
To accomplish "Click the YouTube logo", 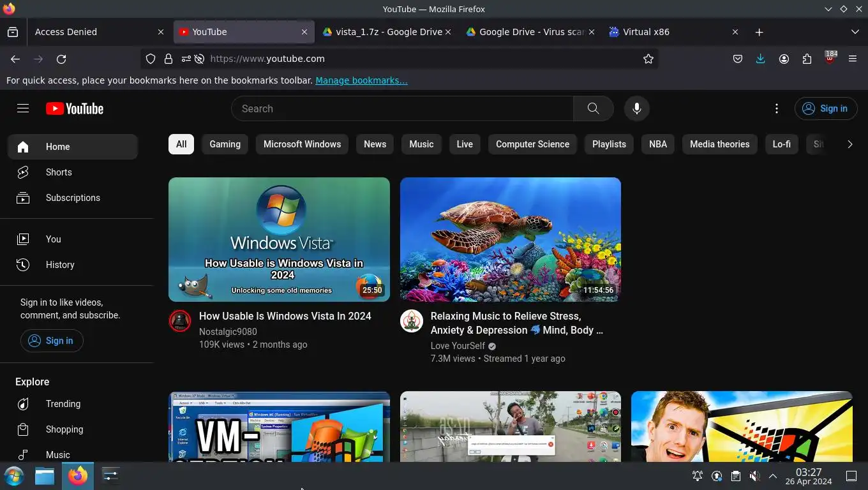I will 75,108.
